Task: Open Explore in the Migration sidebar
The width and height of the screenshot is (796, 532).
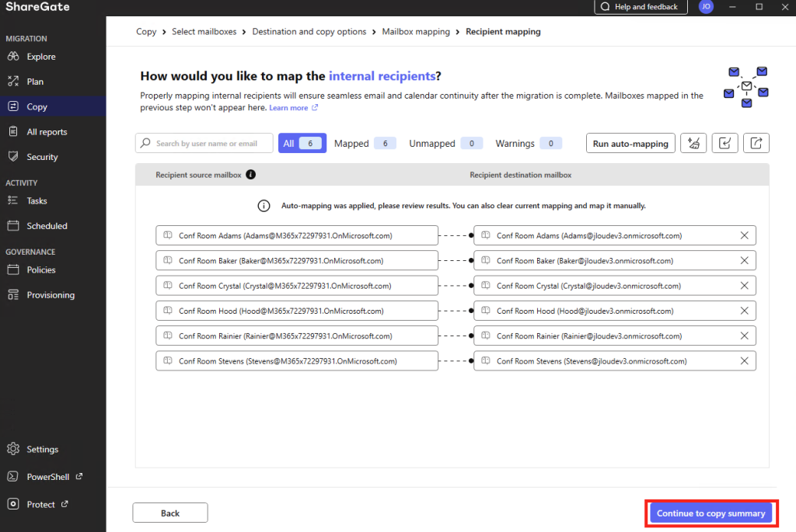Action: (41, 56)
